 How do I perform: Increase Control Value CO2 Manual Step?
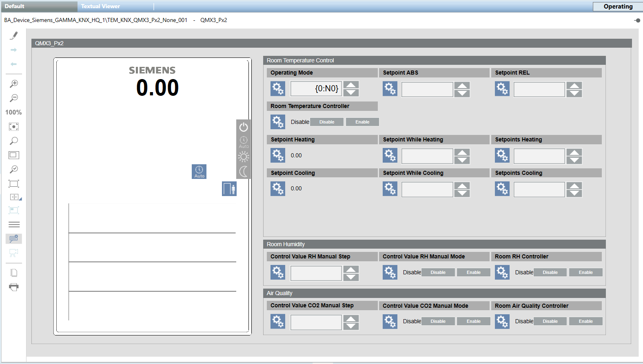pos(351,318)
